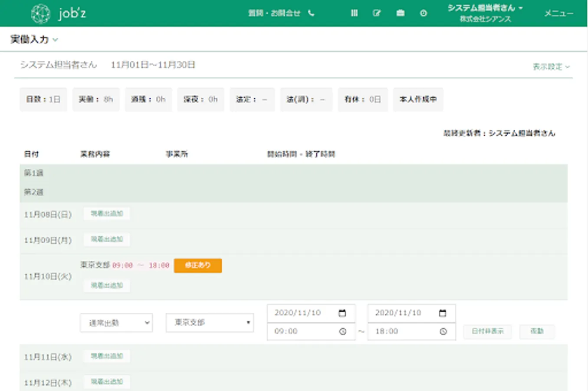Click the 11月10日(火) date label
The width and height of the screenshot is (588, 391).
48,276
